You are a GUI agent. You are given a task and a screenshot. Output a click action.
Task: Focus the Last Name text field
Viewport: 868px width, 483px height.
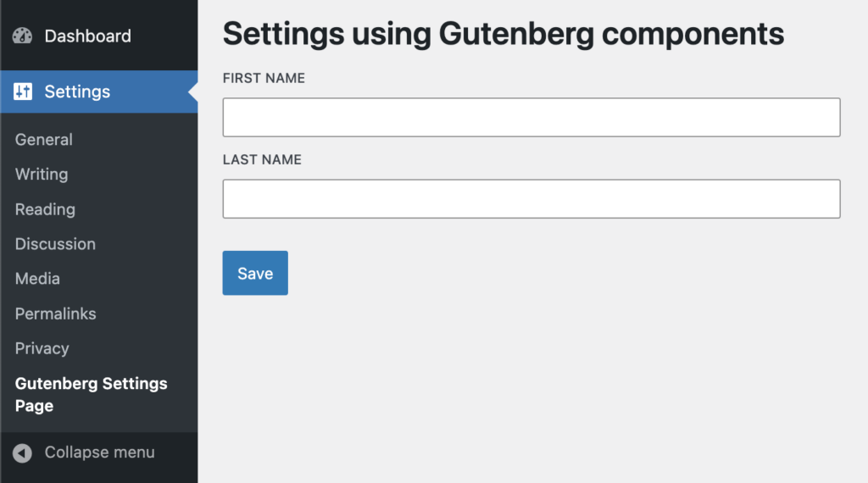pos(531,199)
